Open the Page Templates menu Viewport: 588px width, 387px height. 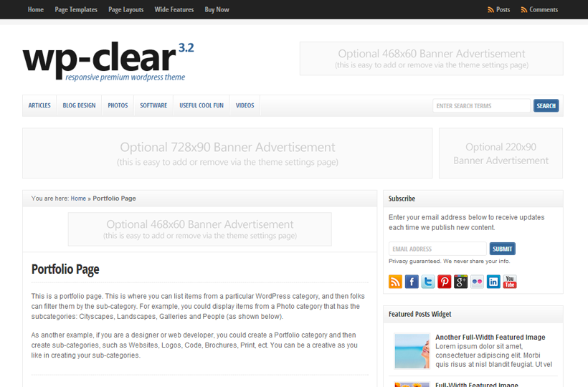(x=76, y=10)
